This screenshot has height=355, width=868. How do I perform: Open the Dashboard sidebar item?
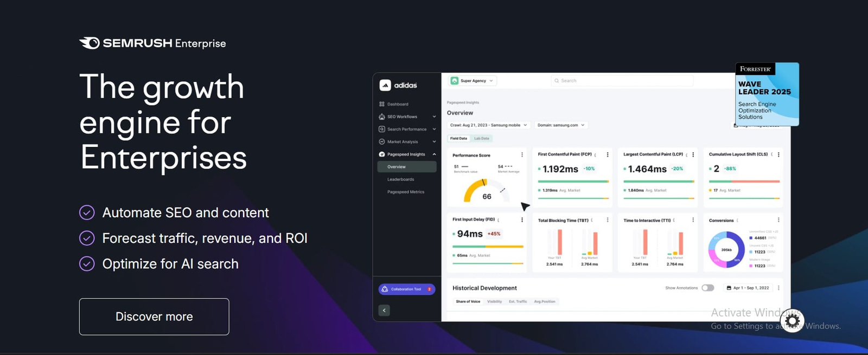(398, 104)
